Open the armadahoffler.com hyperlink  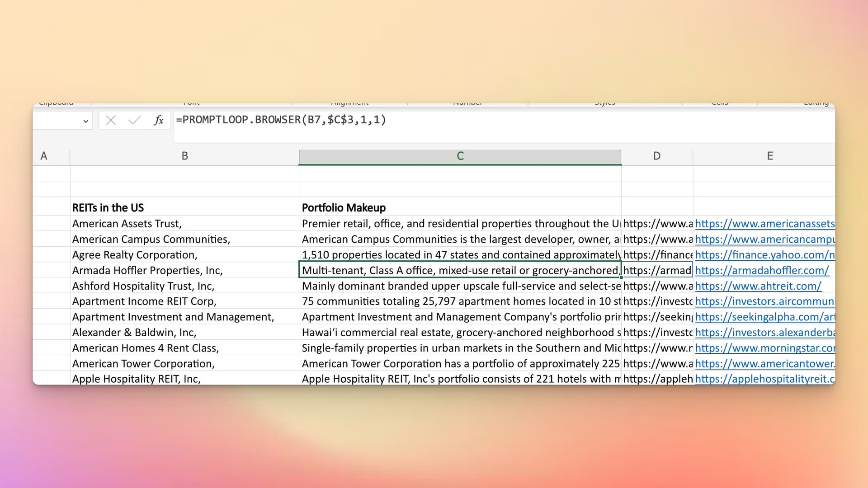click(762, 270)
